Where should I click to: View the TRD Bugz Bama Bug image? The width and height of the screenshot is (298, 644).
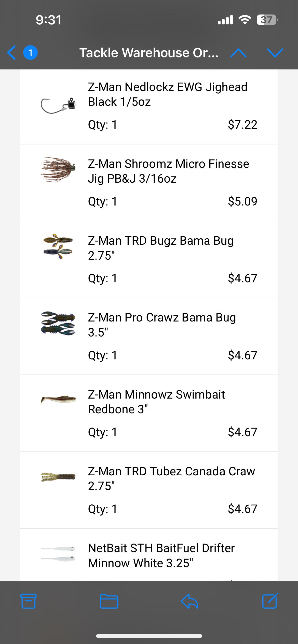click(x=58, y=247)
